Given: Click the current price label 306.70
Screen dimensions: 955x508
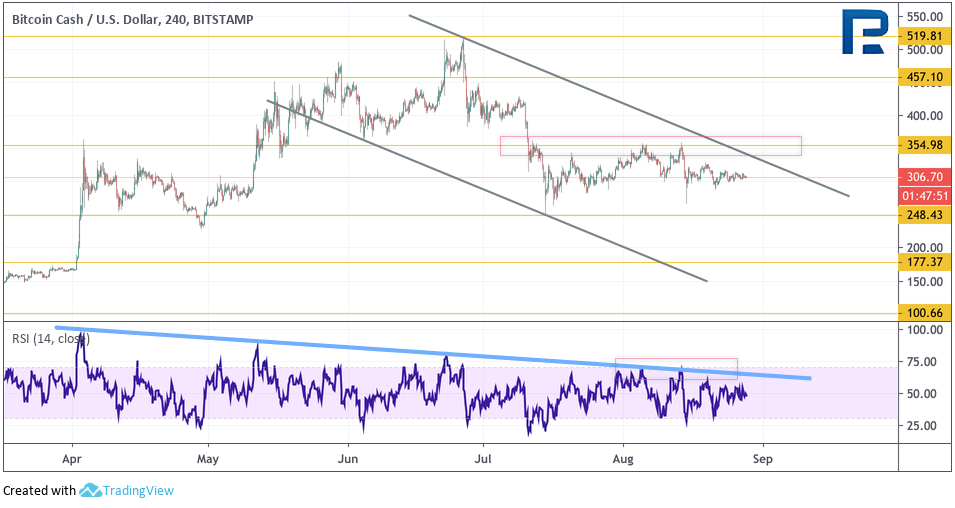Looking at the screenshot, I should click(926, 178).
